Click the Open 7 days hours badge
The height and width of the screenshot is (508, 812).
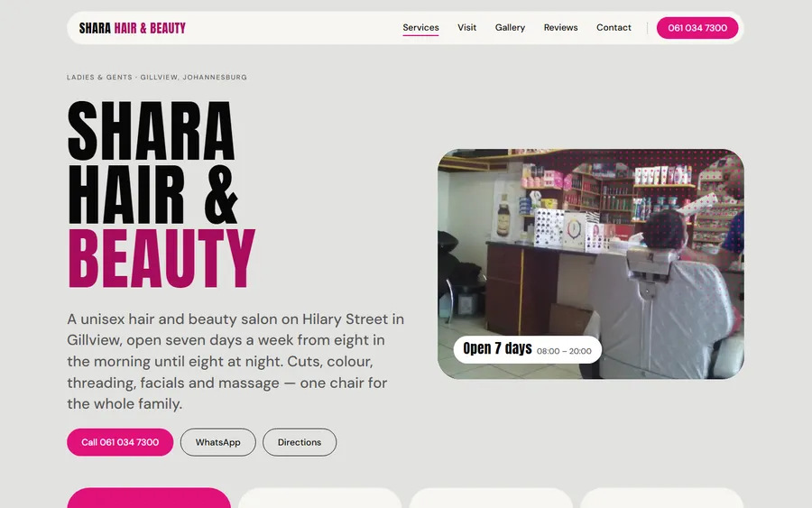coord(527,349)
